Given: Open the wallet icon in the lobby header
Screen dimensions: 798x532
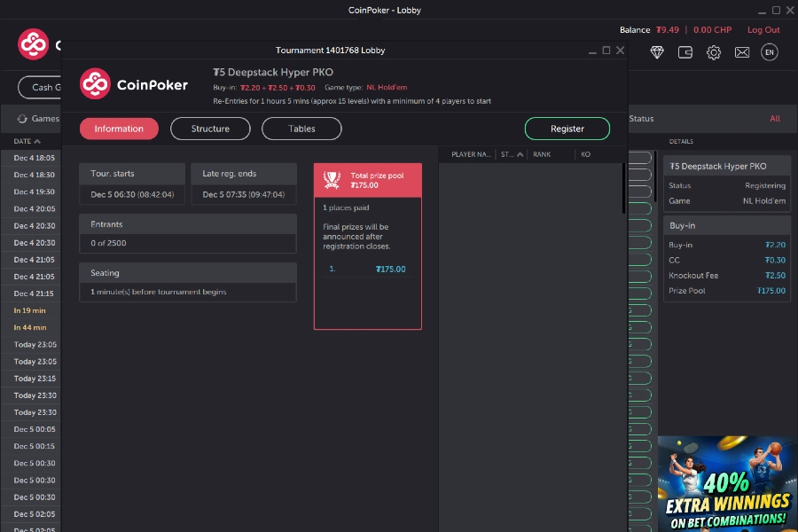Looking at the screenshot, I should [x=685, y=52].
